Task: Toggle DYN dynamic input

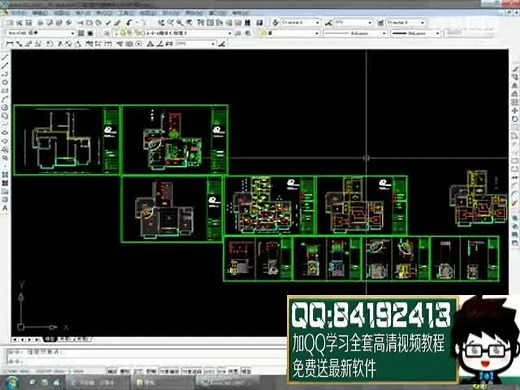Action: click(222, 371)
